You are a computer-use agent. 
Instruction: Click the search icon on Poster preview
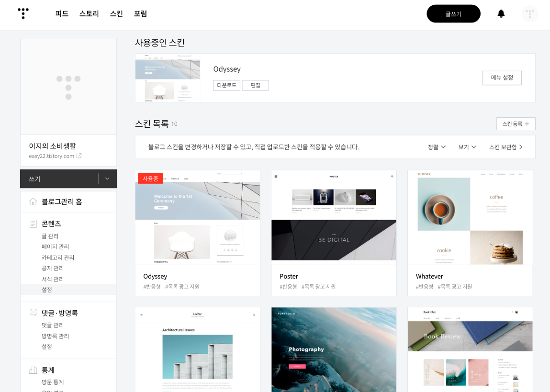[392, 176]
